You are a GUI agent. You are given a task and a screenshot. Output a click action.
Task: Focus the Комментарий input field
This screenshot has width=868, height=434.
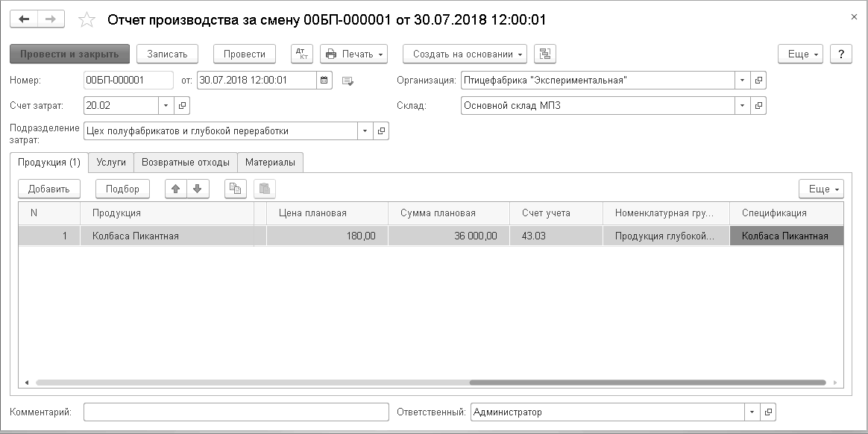[x=236, y=412]
